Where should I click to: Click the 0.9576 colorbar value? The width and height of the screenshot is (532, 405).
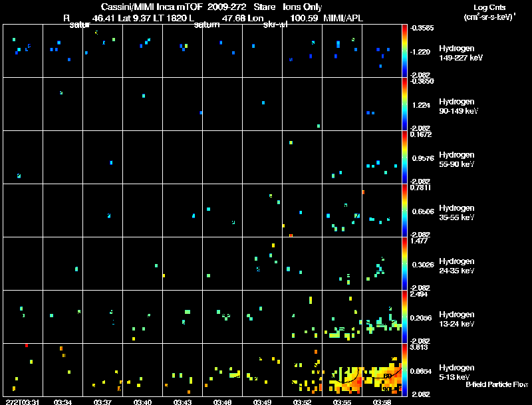(423, 158)
